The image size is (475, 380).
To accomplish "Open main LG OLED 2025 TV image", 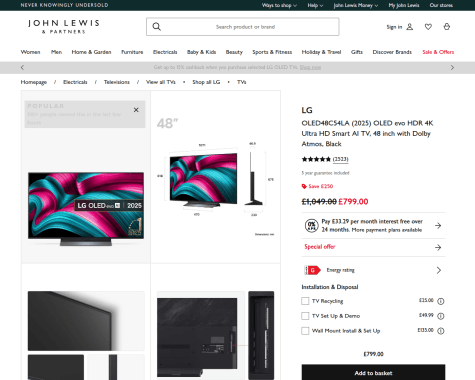I will (86, 209).
